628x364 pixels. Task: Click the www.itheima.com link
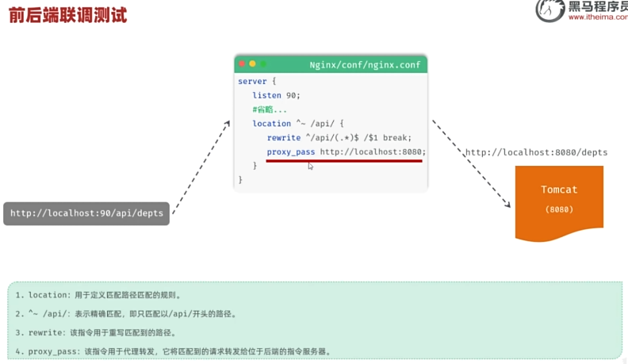click(x=598, y=17)
